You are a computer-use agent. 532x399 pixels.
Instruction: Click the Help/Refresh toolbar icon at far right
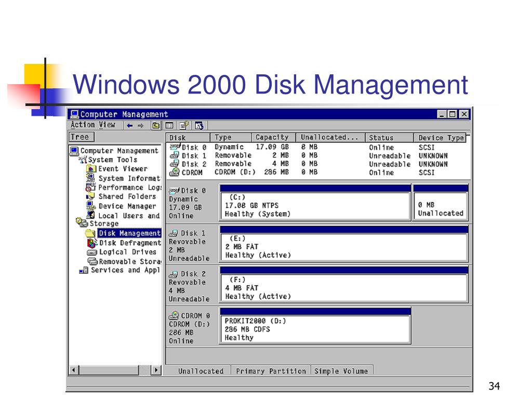click(199, 126)
